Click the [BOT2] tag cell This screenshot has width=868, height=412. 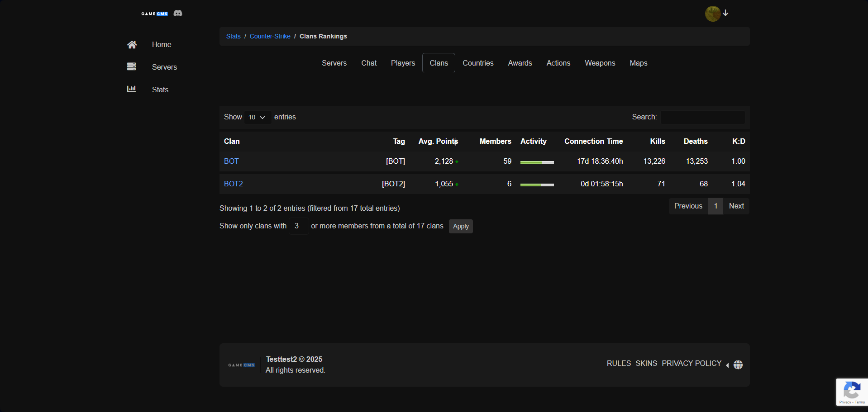point(393,184)
